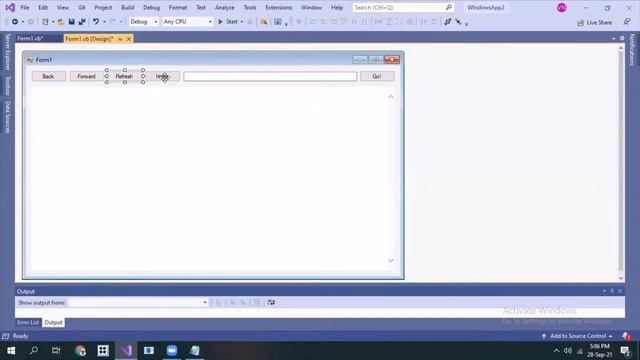Screen dimensions: 640x360
Task: Open the Test menu
Action: point(201,7)
